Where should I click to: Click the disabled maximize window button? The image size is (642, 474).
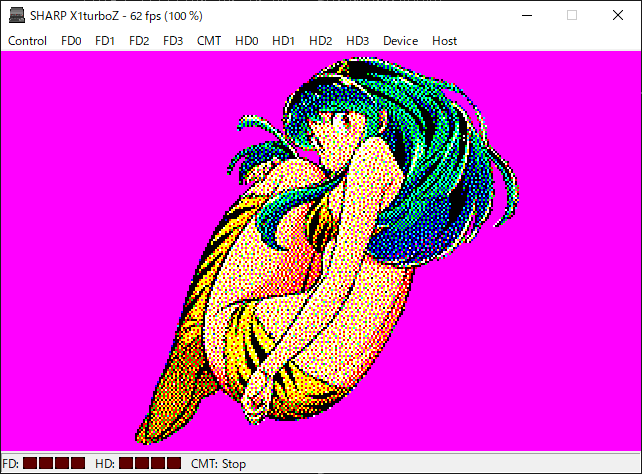click(x=572, y=16)
